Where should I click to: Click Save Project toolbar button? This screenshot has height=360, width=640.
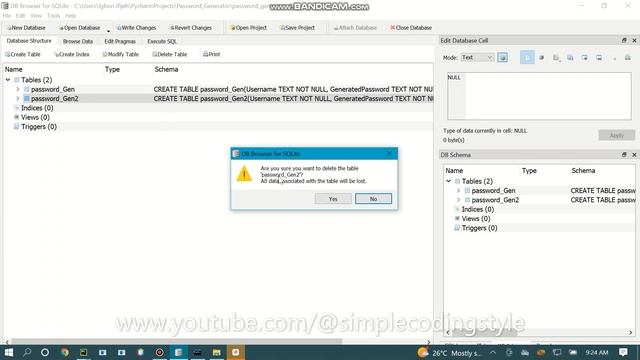click(298, 28)
